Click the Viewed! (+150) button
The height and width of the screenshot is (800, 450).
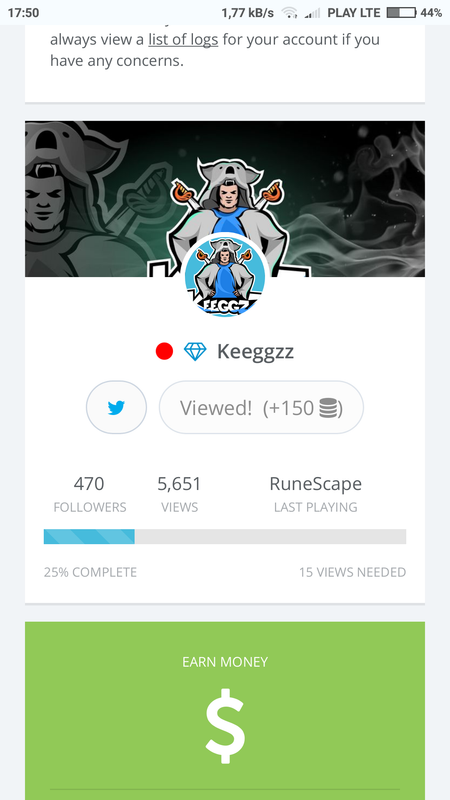click(x=261, y=407)
